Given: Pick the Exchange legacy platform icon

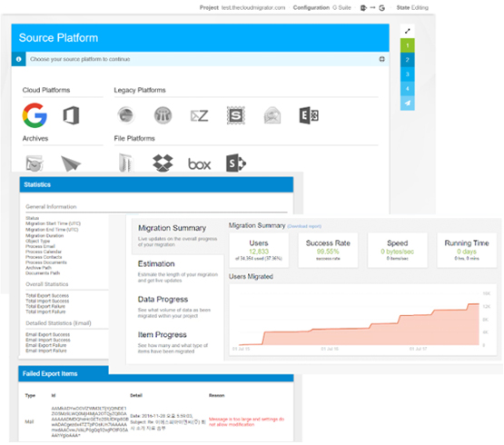Looking at the screenshot, I should (309, 115).
